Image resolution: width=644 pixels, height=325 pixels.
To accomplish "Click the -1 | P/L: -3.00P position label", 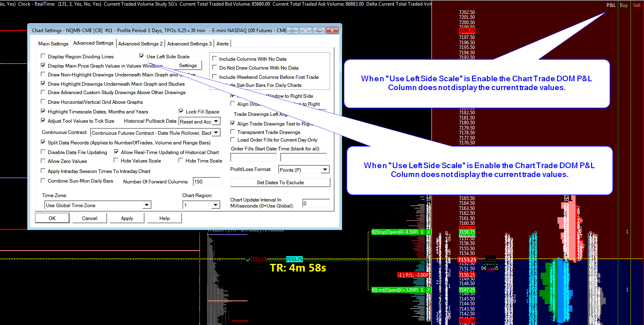I will (x=413, y=275).
